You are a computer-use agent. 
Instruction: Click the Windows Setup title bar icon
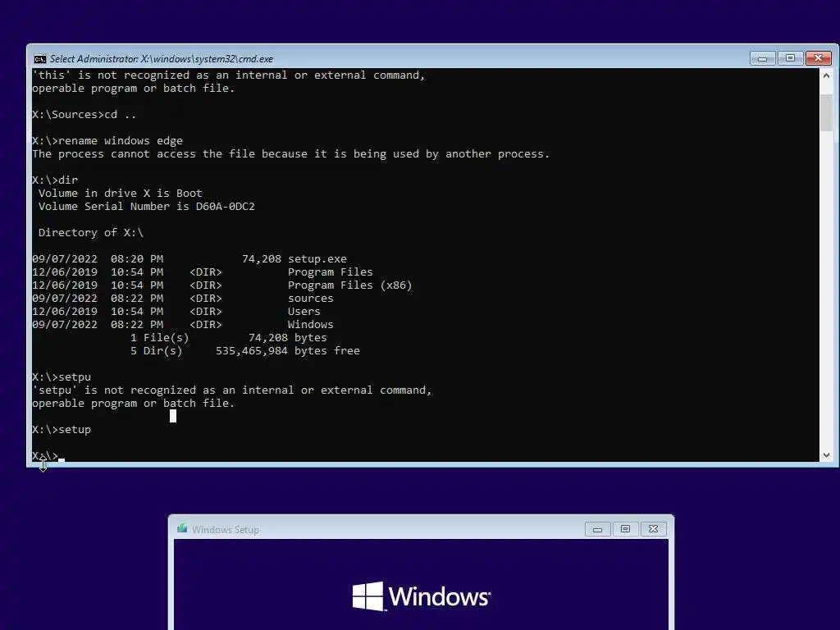point(183,529)
